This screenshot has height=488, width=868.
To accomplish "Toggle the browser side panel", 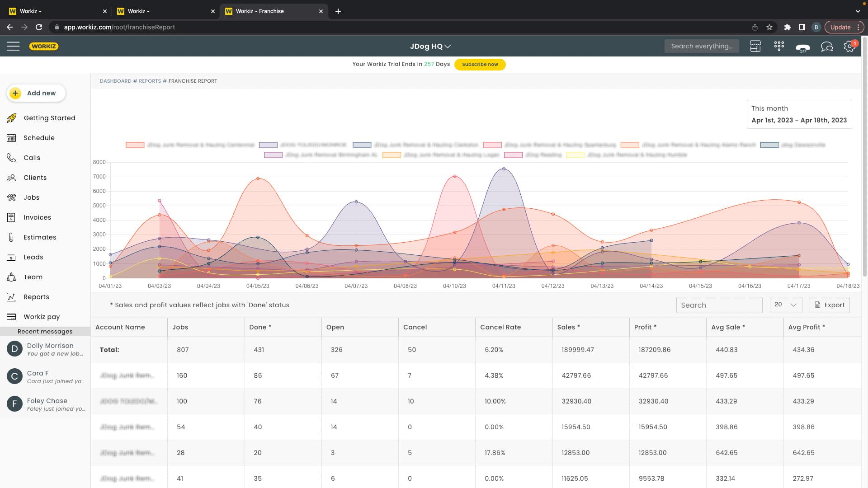I will (x=802, y=27).
